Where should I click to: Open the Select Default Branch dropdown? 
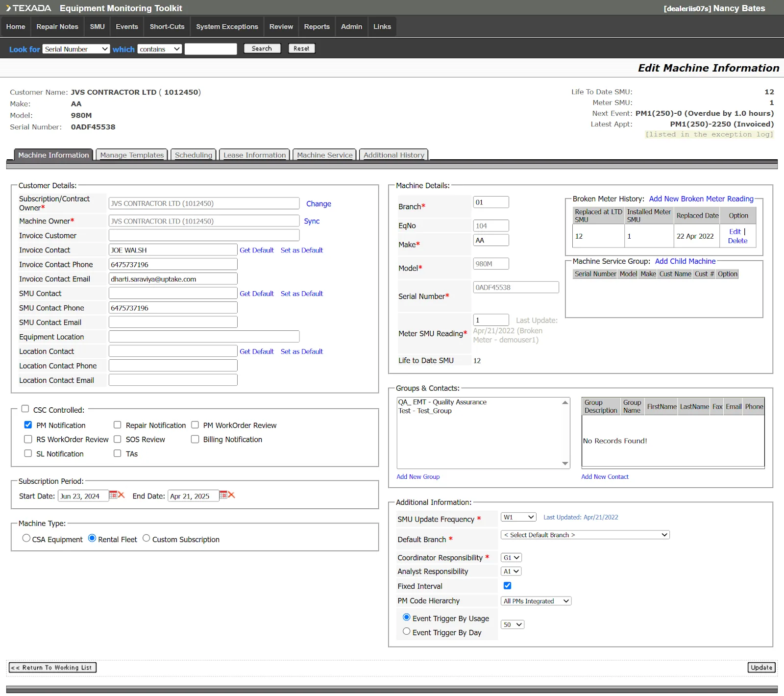pos(585,535)
